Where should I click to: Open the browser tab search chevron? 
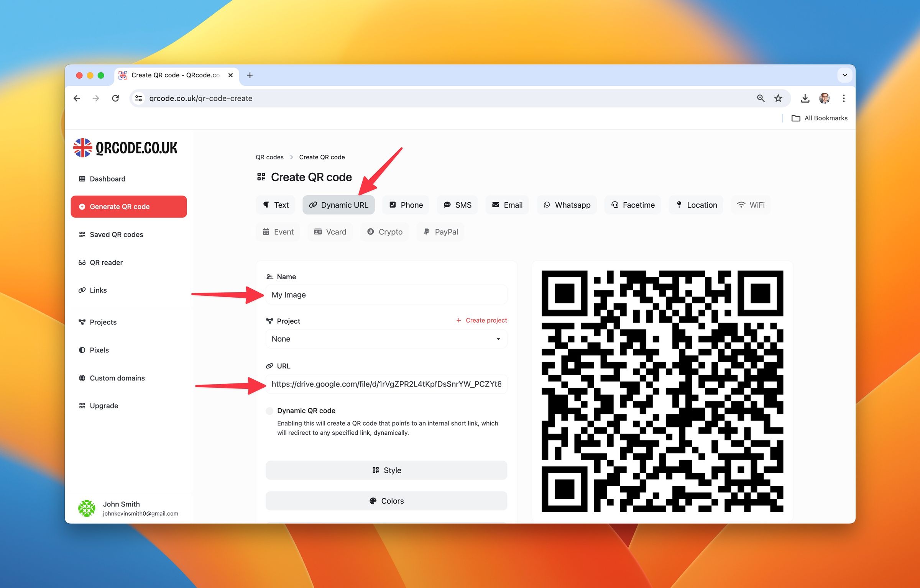[845, 75]
